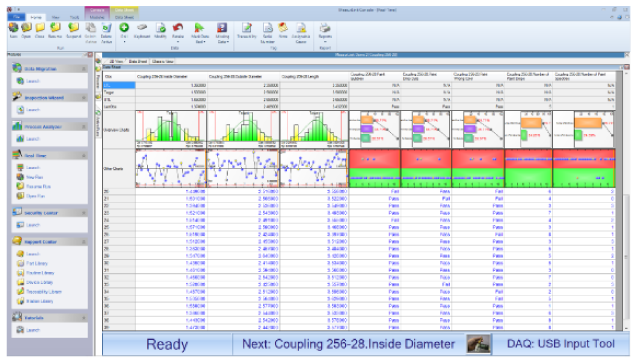Click the Process Analyzer chart icon
638x363 pixels.
[17, 126]
